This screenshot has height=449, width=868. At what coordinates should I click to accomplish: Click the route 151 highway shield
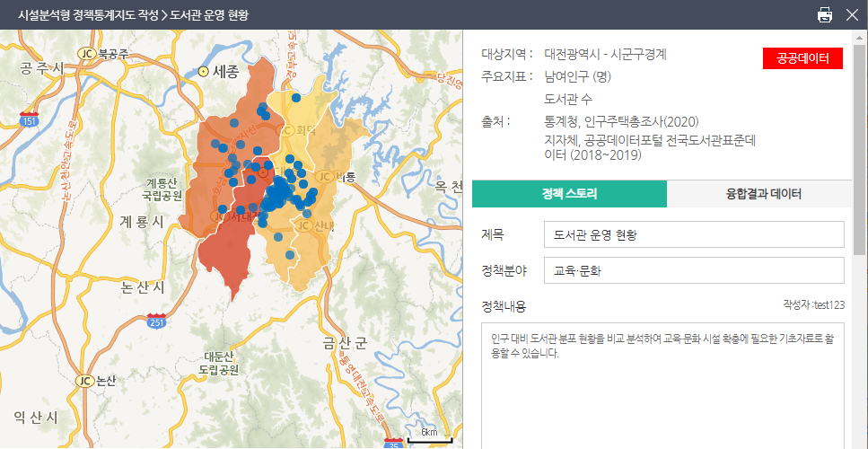[x=29, y=120]
